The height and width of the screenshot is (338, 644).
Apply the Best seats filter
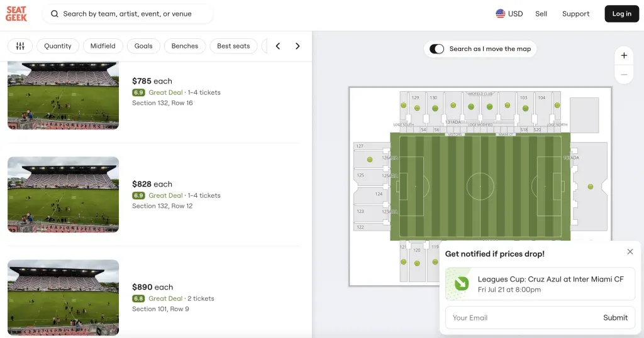[233, 46]
